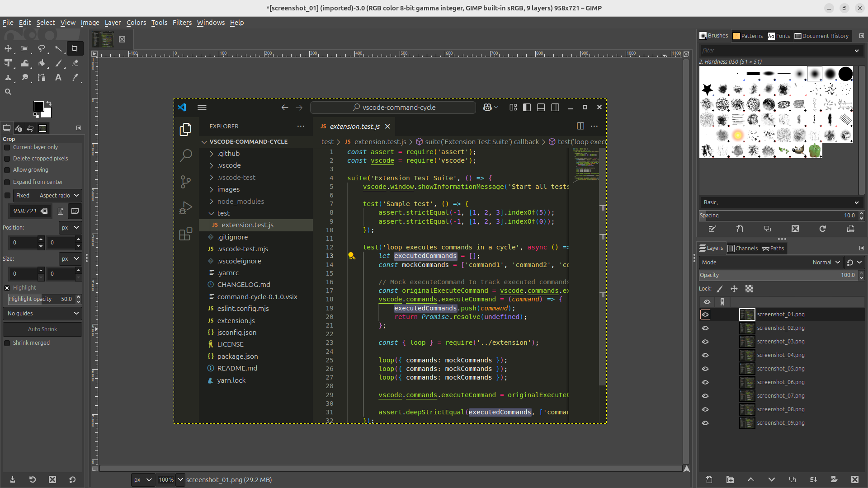Swap foreground and background colors
The width and height of the screenshot is (868, 488).
tap(49, 103)
